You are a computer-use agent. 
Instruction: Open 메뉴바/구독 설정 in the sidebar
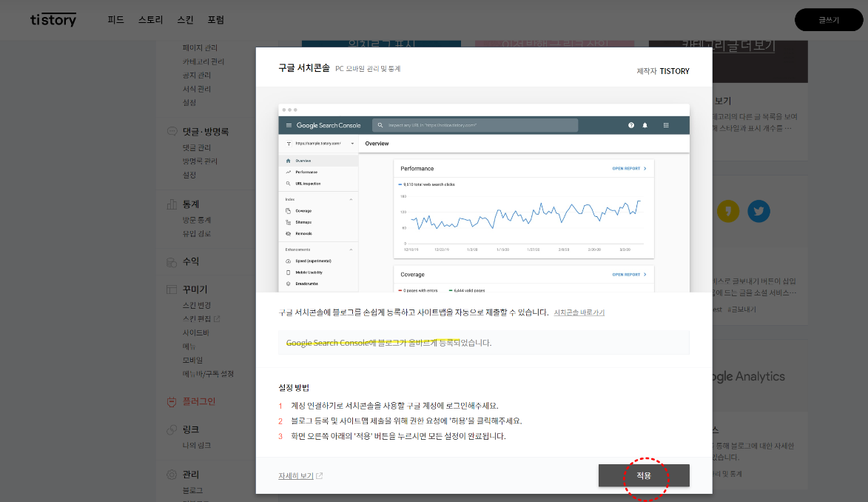coord(208,374)
